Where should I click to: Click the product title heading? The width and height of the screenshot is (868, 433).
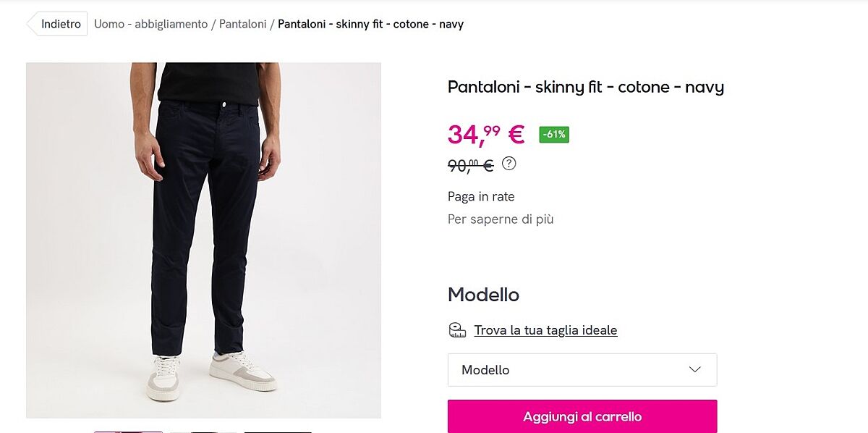tap(585, 88)
